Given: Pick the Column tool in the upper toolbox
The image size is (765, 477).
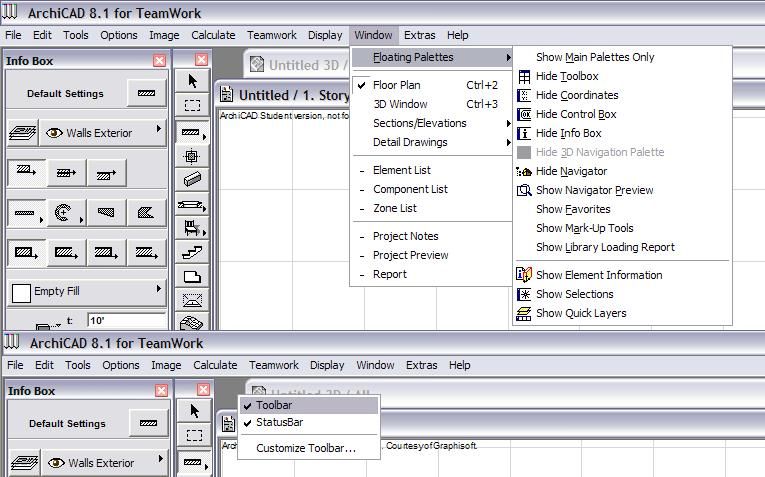Looking at the screenshot, I should [191, 157].
